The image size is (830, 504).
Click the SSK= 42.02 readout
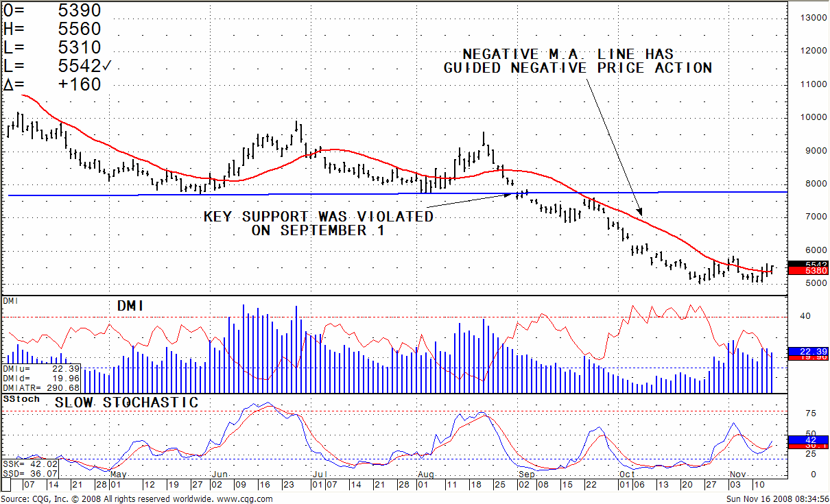30,464
